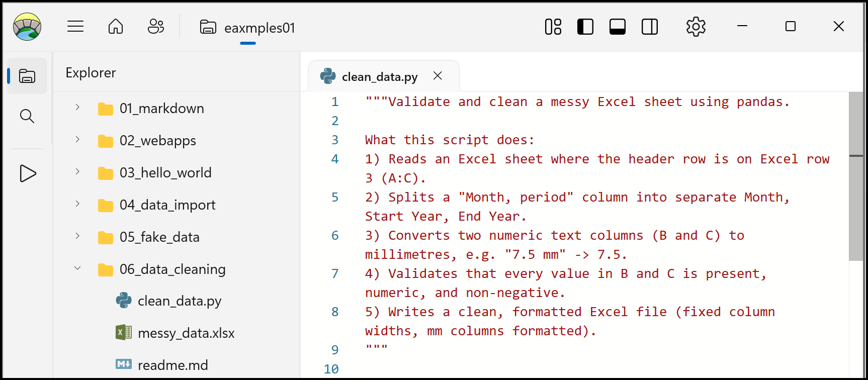Open the hamburger menu

tap(75, 26)
